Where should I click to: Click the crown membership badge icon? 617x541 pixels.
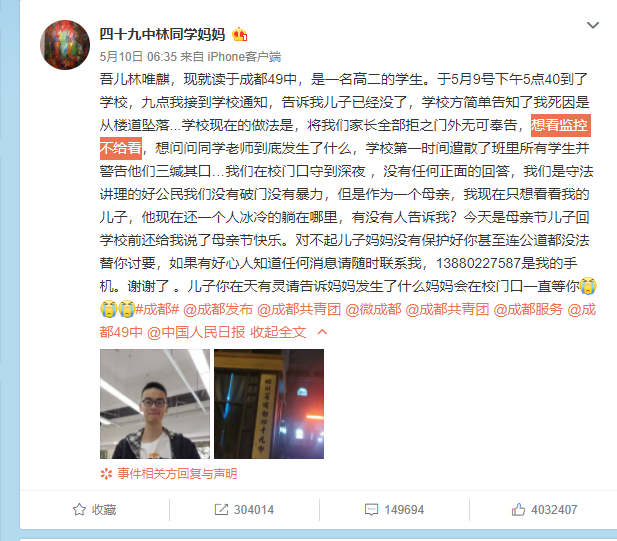pos(239,35)
